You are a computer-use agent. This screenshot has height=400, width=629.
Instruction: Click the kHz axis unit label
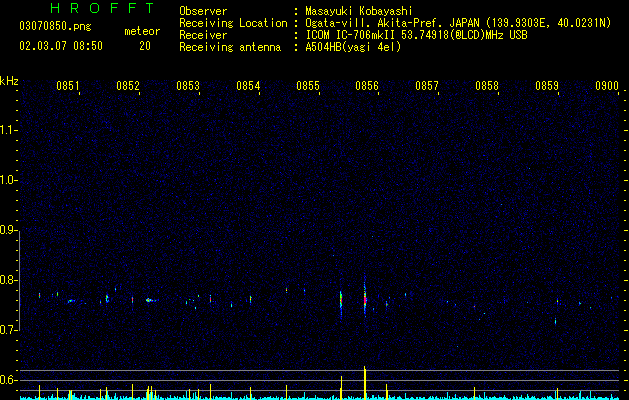(x=9, y=81)
